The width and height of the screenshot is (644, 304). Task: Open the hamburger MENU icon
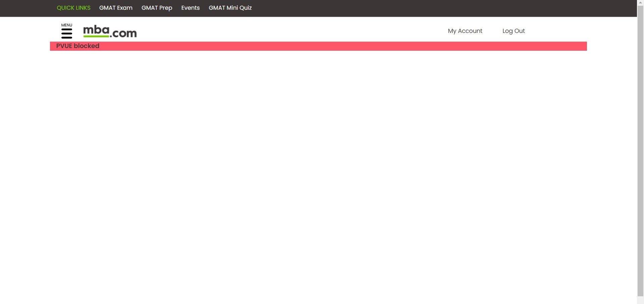tap(67, 33)
